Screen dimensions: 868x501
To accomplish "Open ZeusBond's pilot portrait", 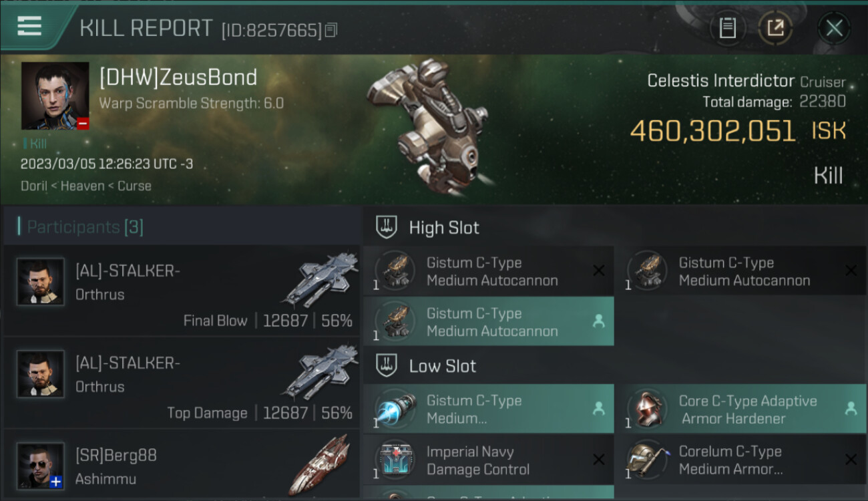I will pos(55,96).
